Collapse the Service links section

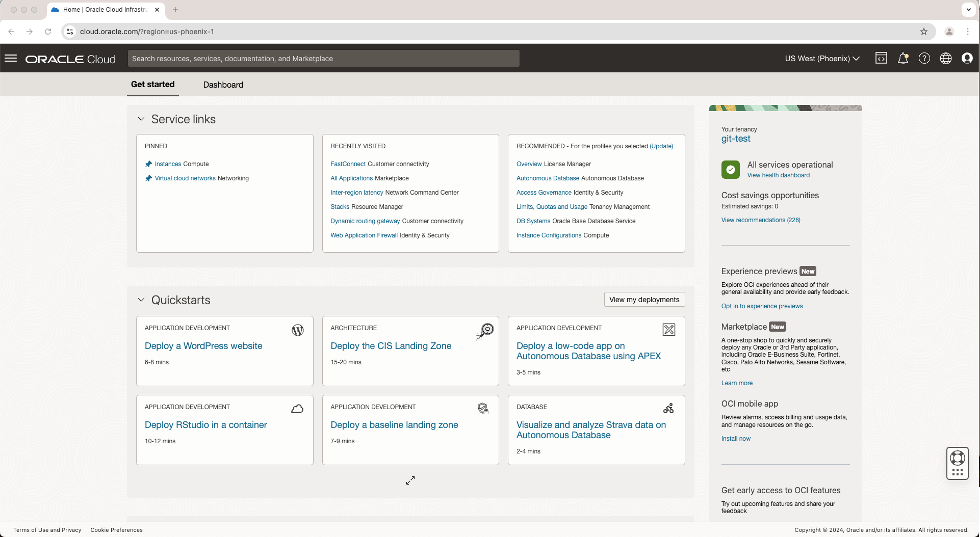141,119
